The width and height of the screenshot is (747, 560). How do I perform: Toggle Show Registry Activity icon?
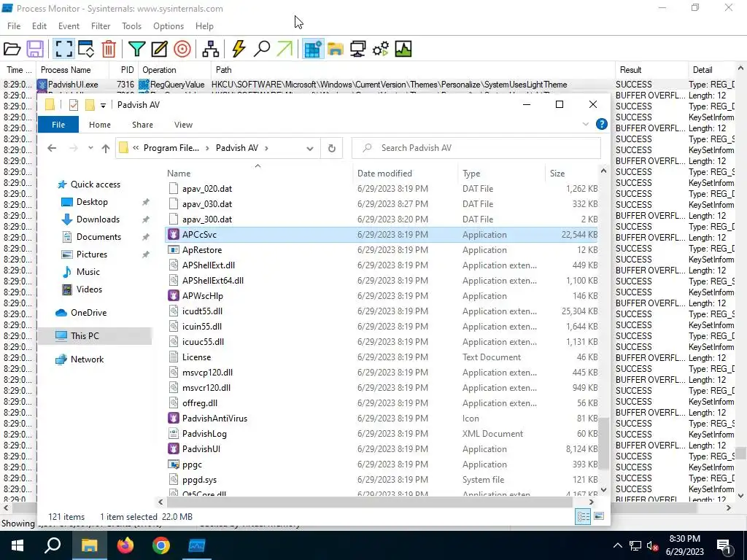click(312, 49)
